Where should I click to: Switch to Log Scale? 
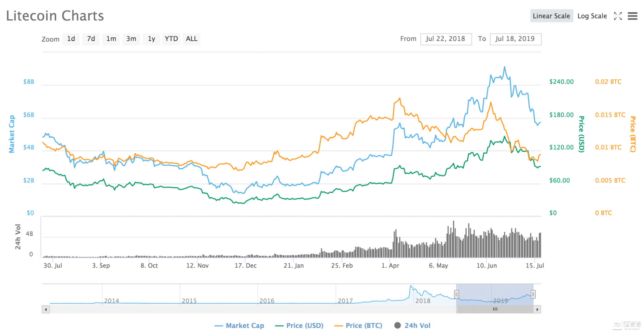[x=592, y=16]
